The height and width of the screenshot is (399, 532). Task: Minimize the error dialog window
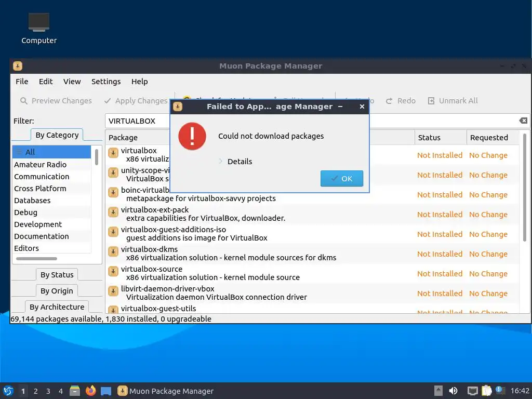340,107
